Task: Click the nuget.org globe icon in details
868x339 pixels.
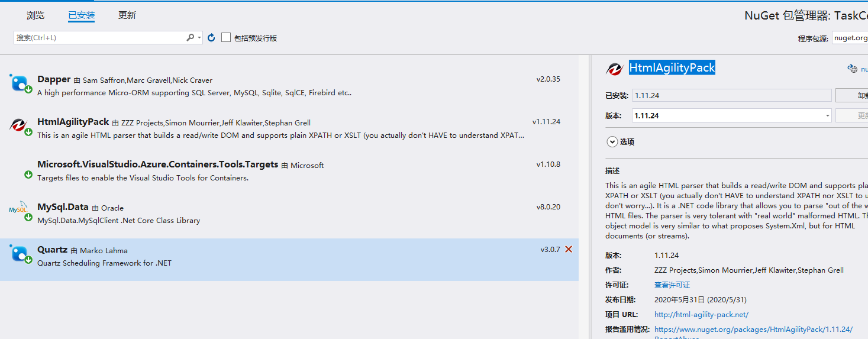Action: tap(853, 69)
